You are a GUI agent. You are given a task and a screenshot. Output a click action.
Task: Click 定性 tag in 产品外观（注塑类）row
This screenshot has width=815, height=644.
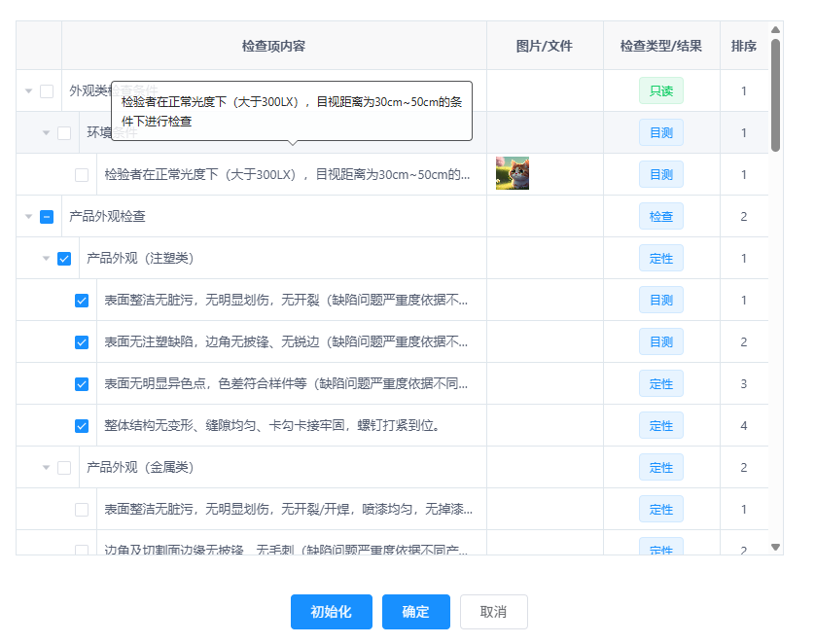click(x=661, y=258)
